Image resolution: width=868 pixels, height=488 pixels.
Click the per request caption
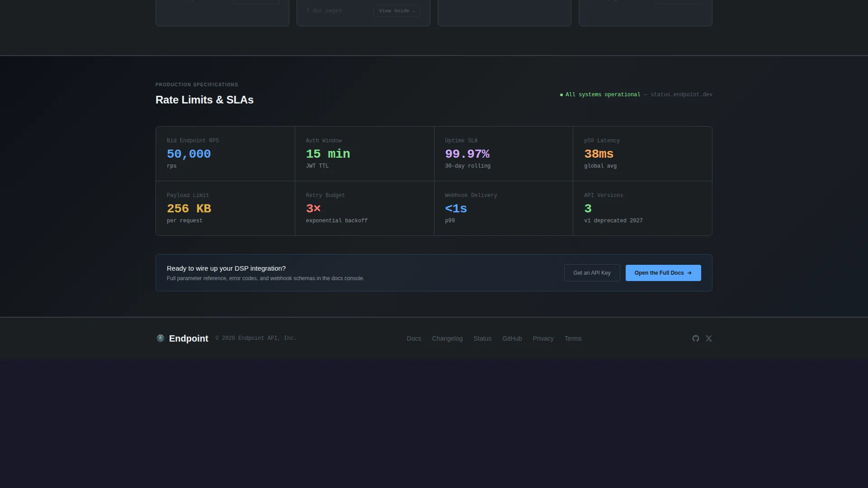tap(184, 221)
